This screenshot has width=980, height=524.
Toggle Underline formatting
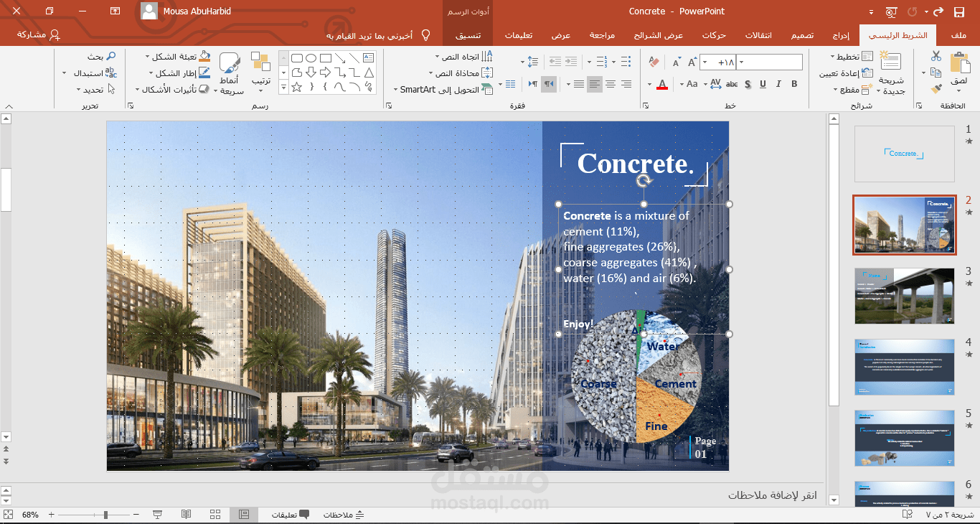[763, 84]
